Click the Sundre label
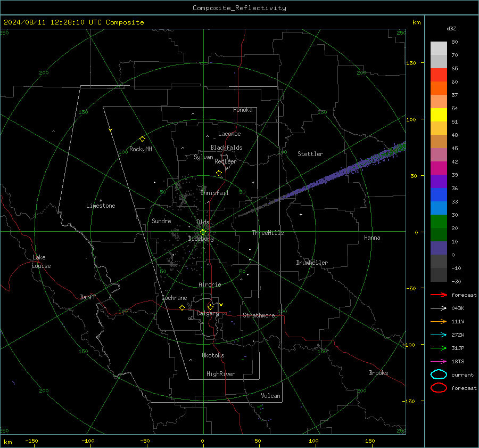The width and height of the screenshot is (479, 448). [161, 221]
